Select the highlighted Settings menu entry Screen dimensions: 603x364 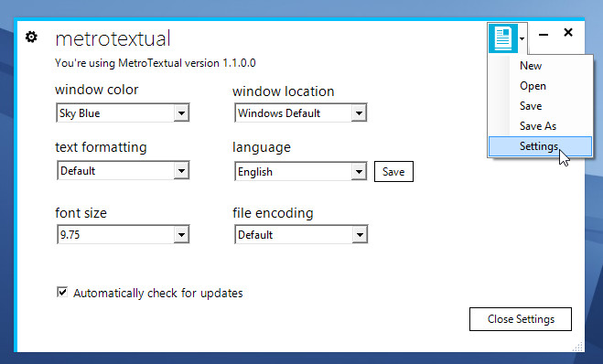point(540,146)
